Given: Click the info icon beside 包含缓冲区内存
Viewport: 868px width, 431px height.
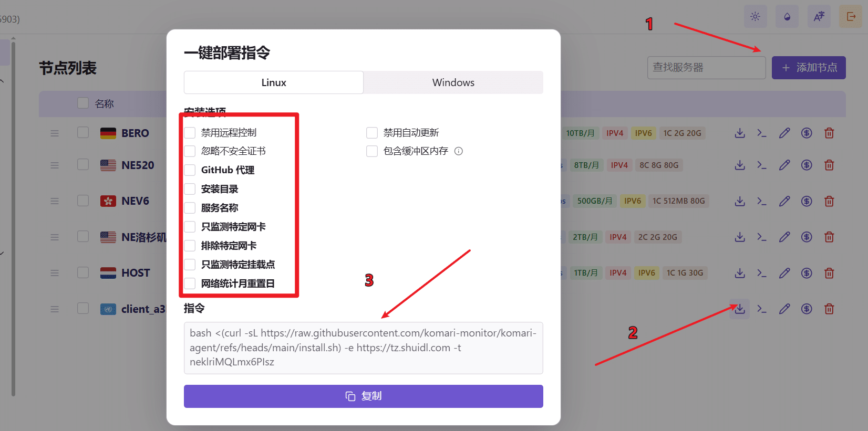Looking at the screenshot, I should (459, 151).
